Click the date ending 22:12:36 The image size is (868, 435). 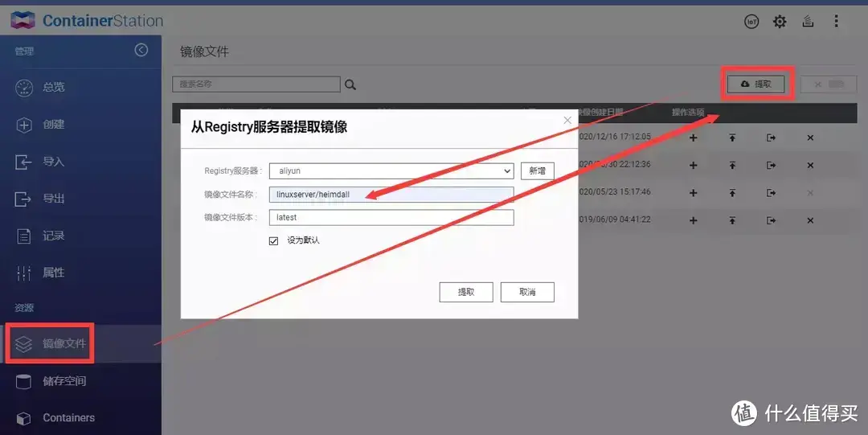615,164
